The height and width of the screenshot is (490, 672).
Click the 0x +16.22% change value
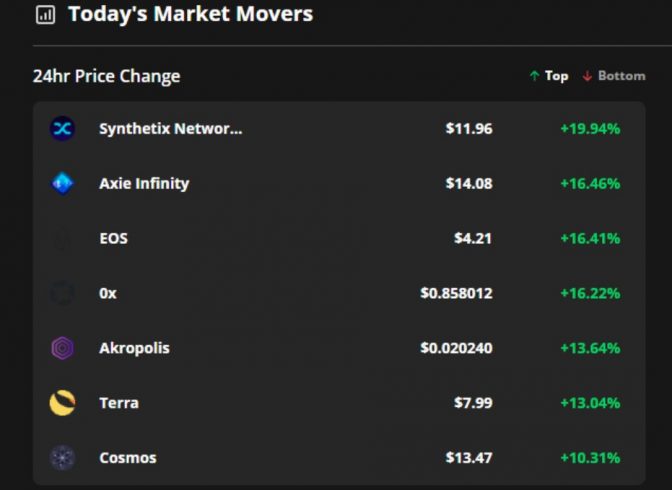590,293
